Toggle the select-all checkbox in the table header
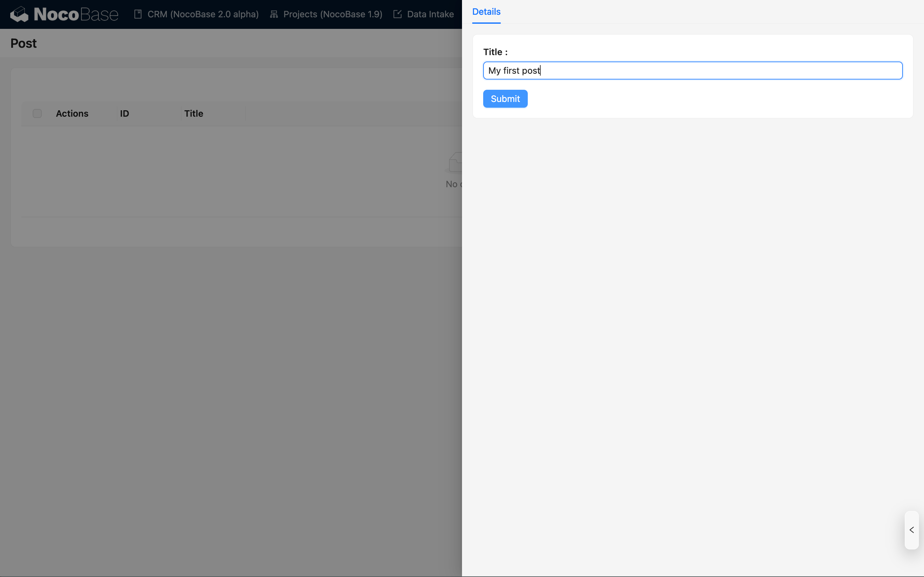The height and width of the screenshot is (577, 924). [37, 113]
